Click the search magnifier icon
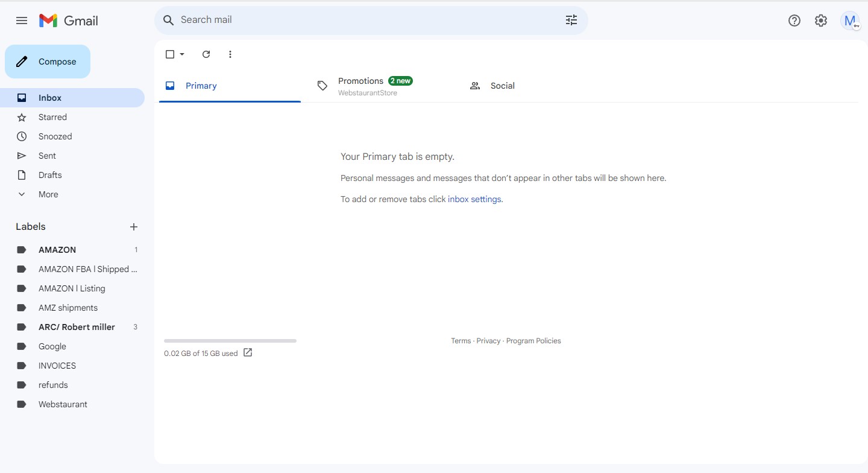868x473 pixels. pos(169,20)
